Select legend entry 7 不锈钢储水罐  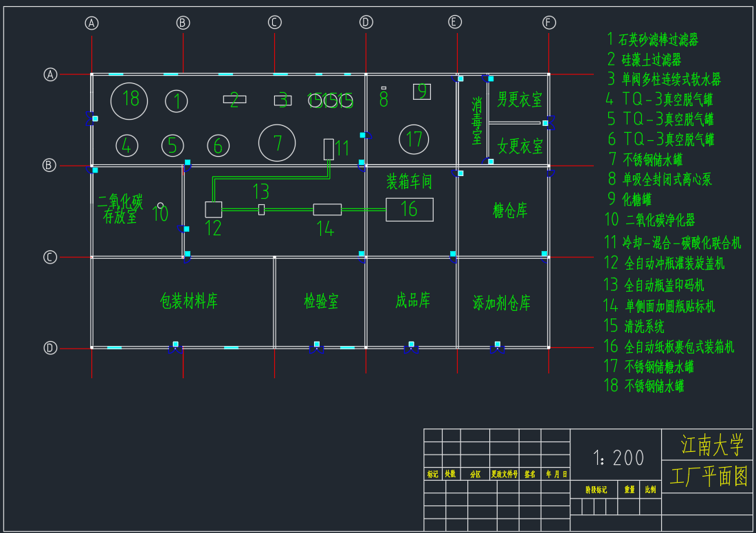click(646, 159)
